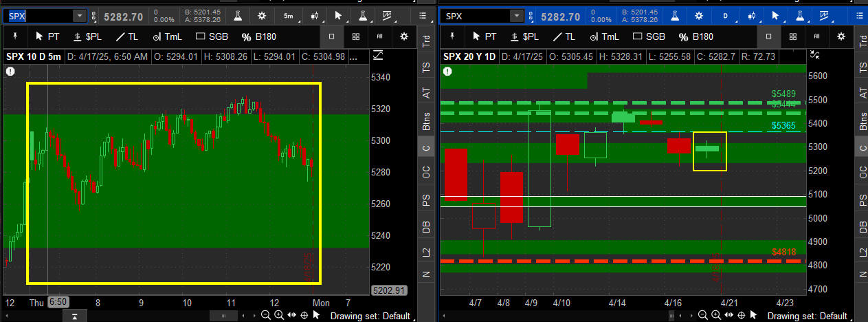868x322 pixels.
Task: Open the Btns side tab on far right
Action: pos(861,121)
